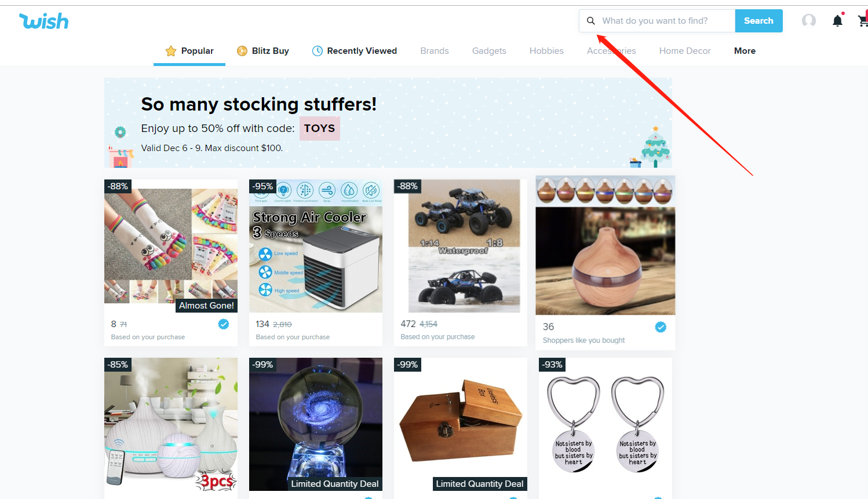Click the blue Search button
868x499 pixels.
pyautogui.click(x=758, y=21)
